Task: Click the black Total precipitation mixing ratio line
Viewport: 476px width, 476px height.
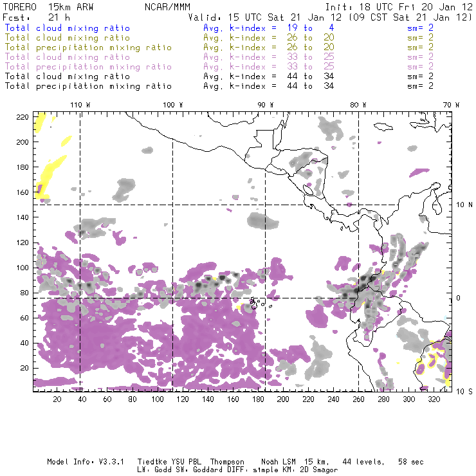Action: (x=88, y=86)
